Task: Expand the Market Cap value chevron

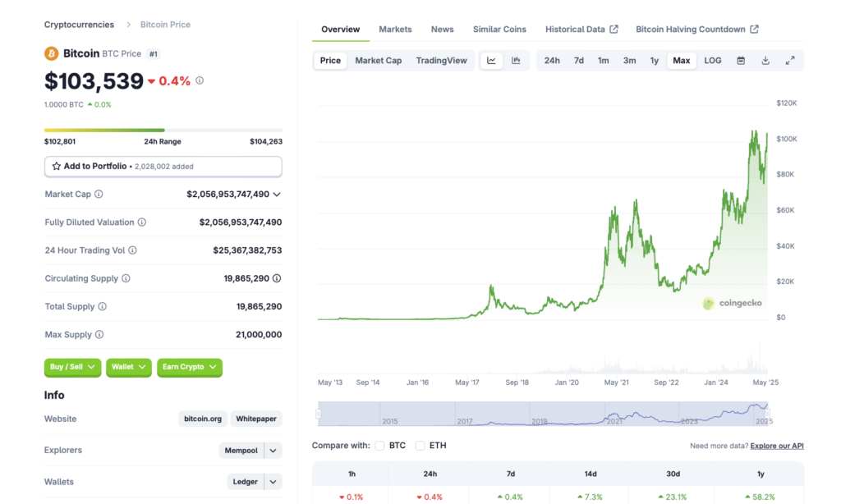Action: click(277, 194)
